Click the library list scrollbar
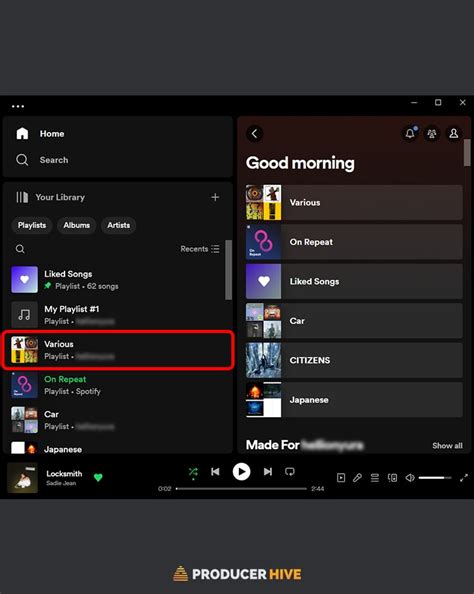The image size is (474, 594). click(x=228, y=270)
